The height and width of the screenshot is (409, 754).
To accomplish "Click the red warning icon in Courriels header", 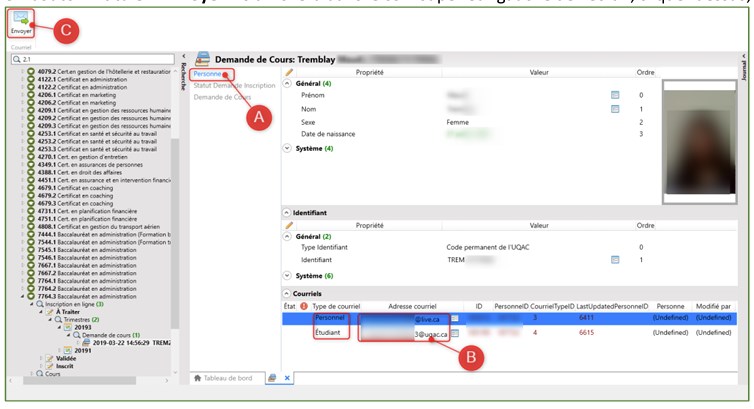I will [303, 305].
